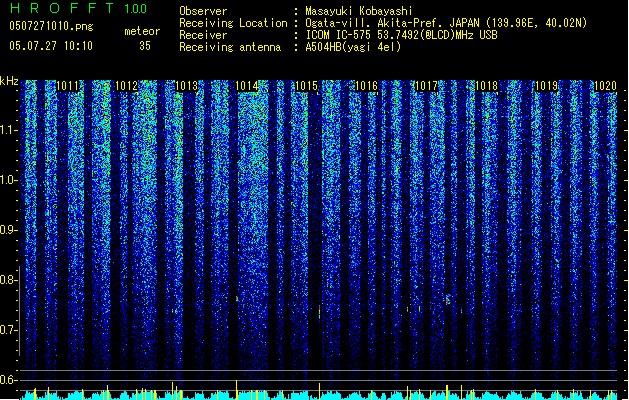
Task: Click the Receiving Location value text
Action: point(446,23)
